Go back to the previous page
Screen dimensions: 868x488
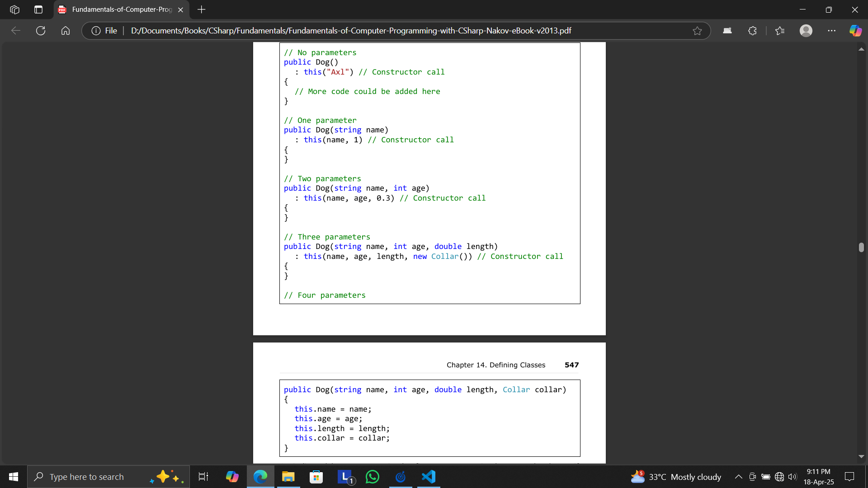click(x=16, y=31)
